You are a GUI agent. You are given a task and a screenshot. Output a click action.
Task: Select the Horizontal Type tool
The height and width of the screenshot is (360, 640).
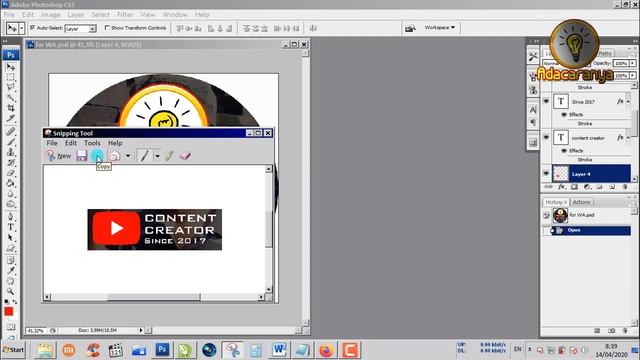coord(11,227)
